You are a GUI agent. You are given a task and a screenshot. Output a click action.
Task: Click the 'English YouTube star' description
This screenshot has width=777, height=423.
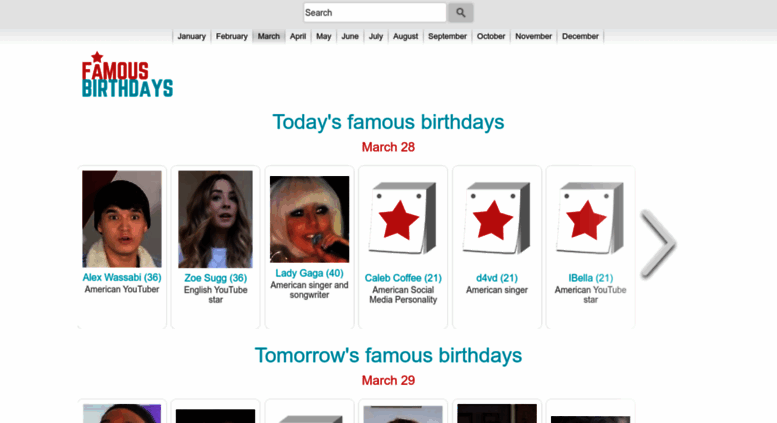(x=216, y=295)
